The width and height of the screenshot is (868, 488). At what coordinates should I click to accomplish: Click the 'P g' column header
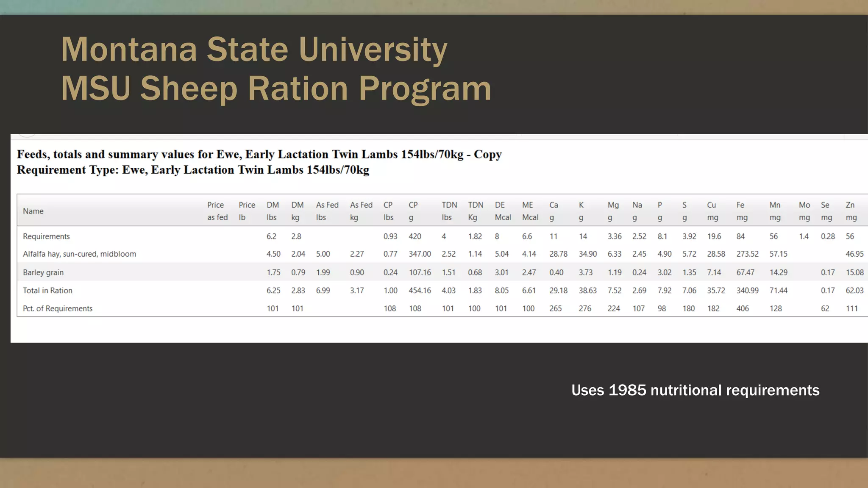[x=659, y=211]
